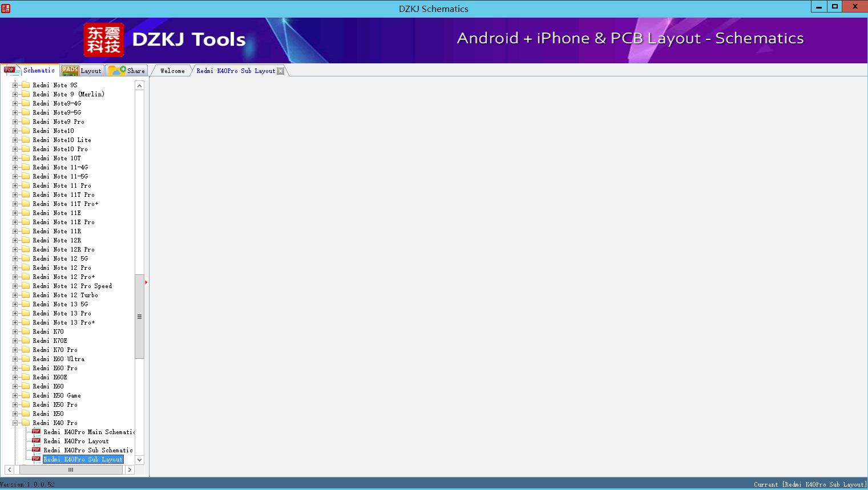Open Redmi K40Pro Layout file
868x490 pixels.
(x=76, y=441)
